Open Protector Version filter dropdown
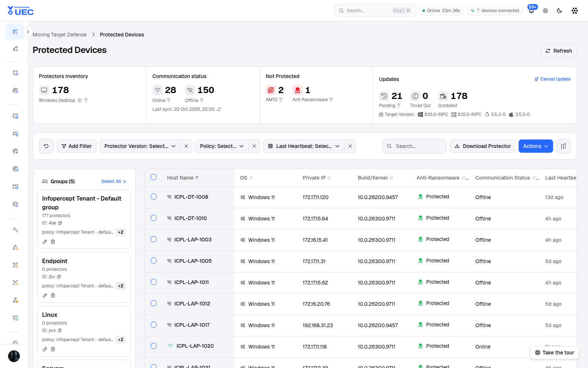588x368 pixels. pos(140,146)
